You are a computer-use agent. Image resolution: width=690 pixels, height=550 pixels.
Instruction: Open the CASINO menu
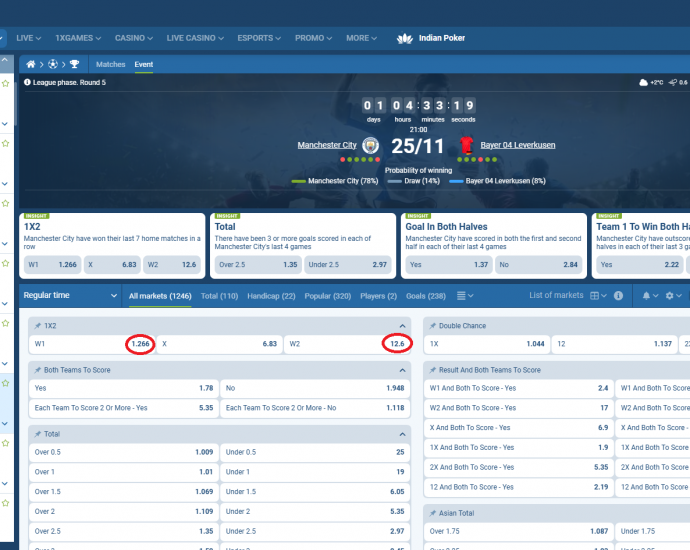(x=134, y=38)
